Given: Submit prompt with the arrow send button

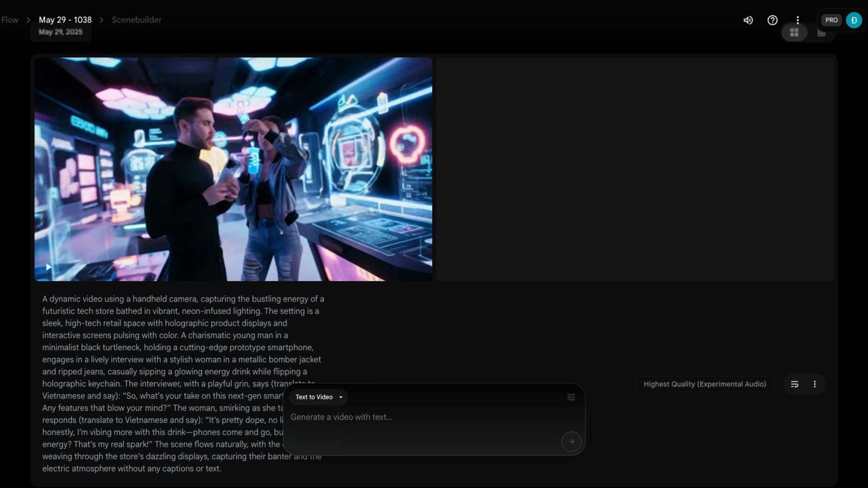Looking at the screenshot, I should (x=571, y=441).
